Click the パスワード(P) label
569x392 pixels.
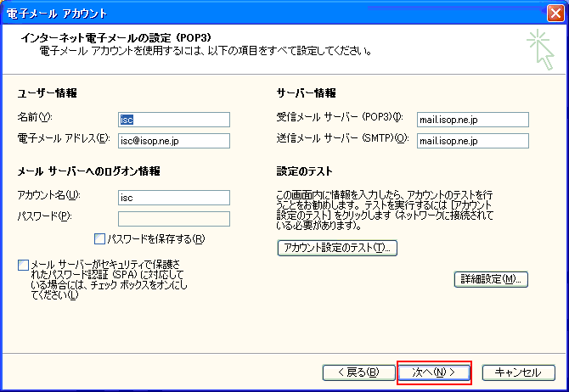[x=45, y=216]
